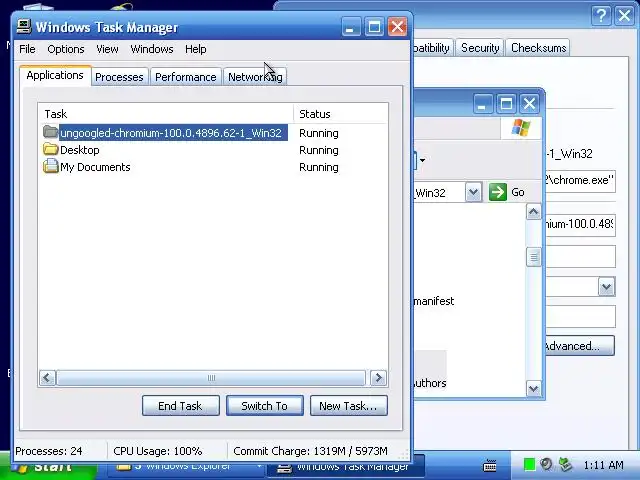This screenshot has height=480, width=640.
Task: Click the Comment field above the Advanced... button
Action: [580, 316]
